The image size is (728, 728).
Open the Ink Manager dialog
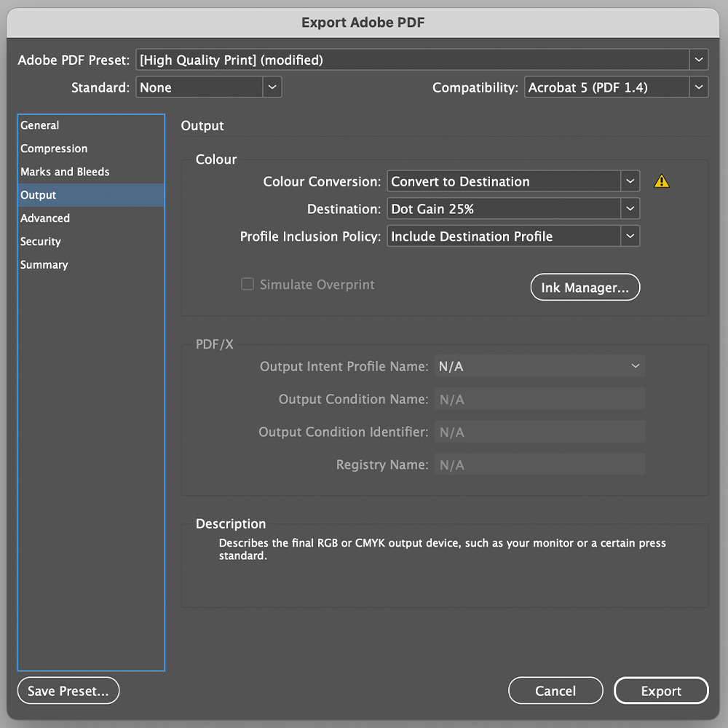click(585, 288)
